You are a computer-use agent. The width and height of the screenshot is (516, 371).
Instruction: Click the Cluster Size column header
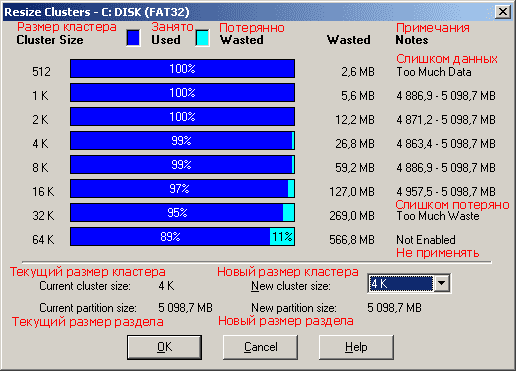tap(50, 40)
